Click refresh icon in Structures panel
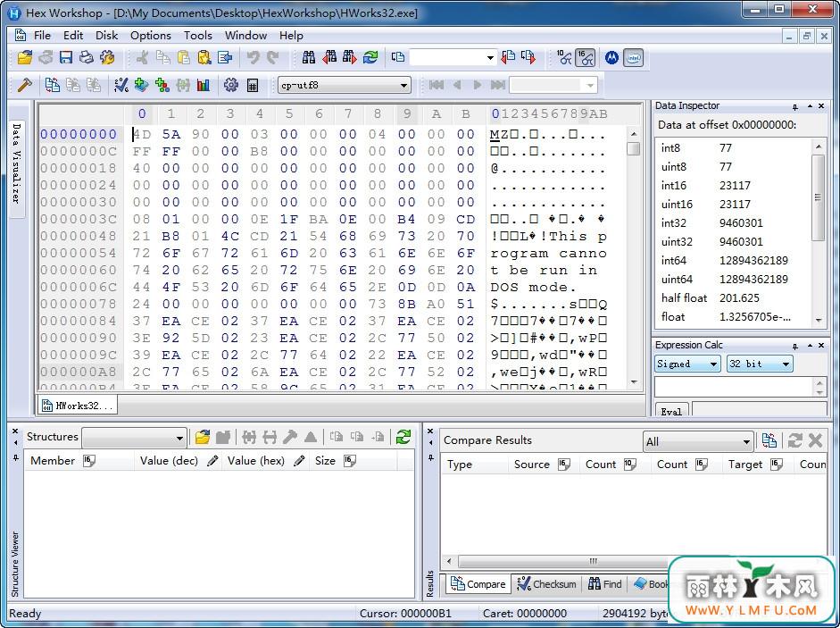 (x=403, y=437)
